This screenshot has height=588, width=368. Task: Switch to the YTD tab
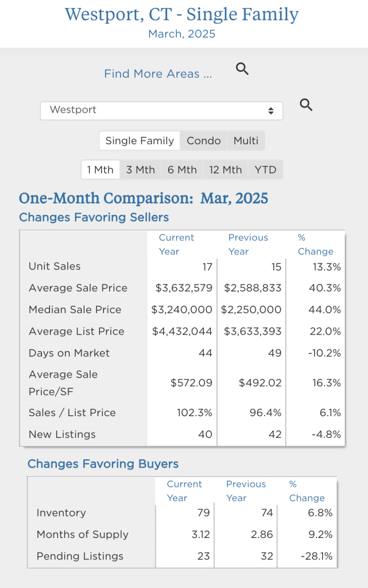point(265,170)
